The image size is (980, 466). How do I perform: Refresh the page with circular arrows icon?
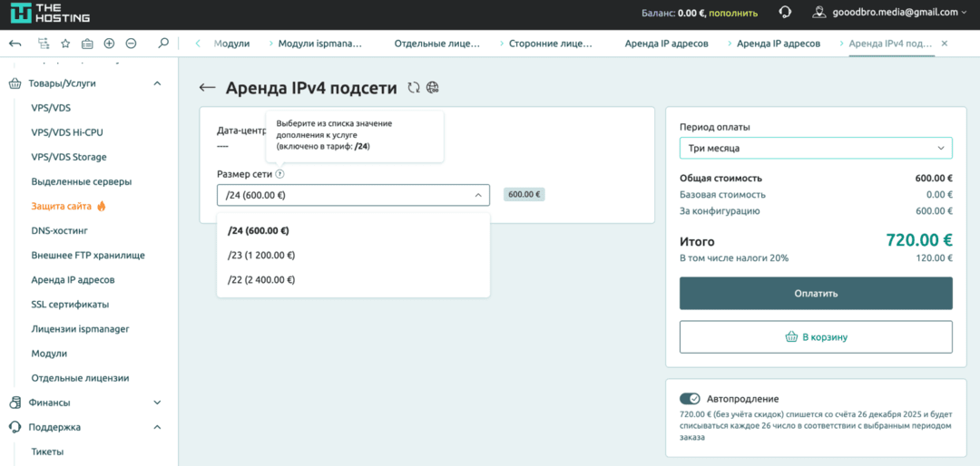pos(413,88)
